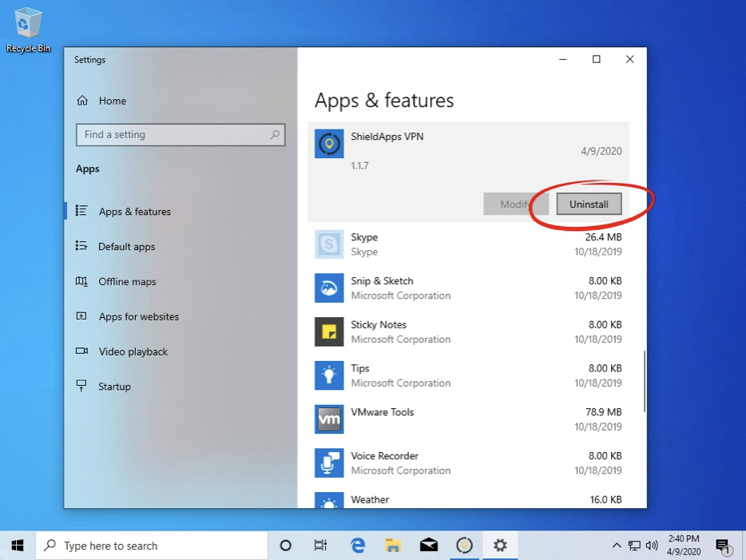Click the Home icon in Settings sidebar
Screen dimensions: 746x560
click(82, 101)
